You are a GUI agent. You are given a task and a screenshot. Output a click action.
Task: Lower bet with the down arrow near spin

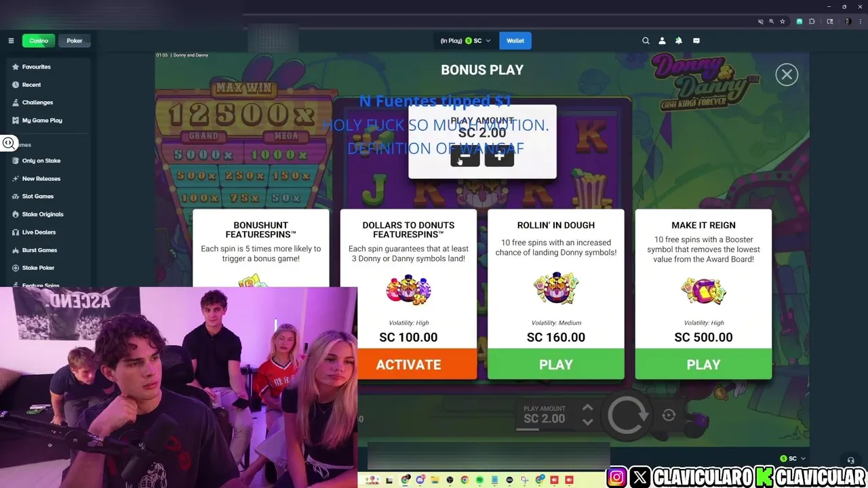(x=587, y=422)
